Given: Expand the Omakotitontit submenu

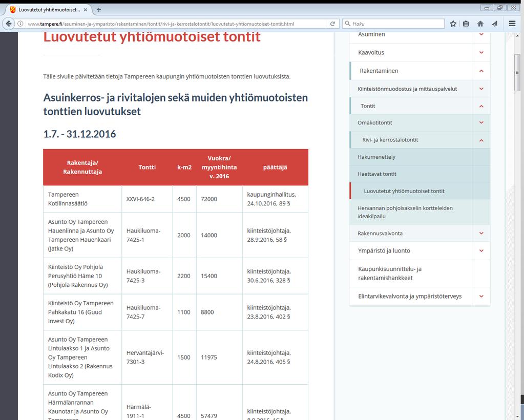Looking at the screenshot, I should (481, 122).
